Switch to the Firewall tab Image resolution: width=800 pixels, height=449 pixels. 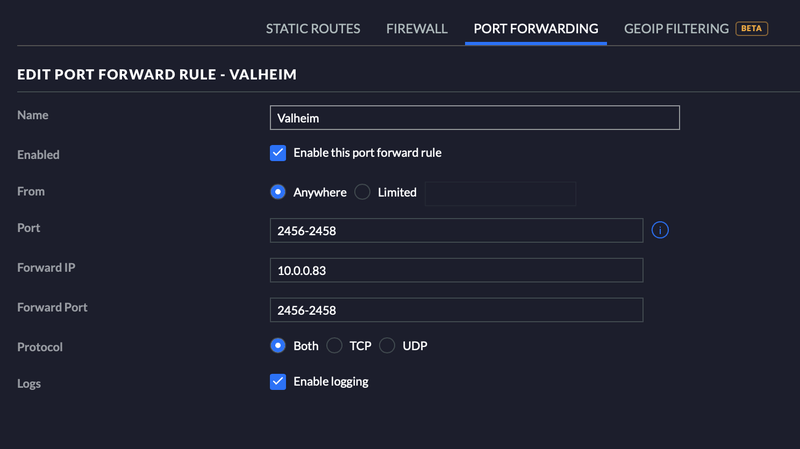tap(417, 29)
